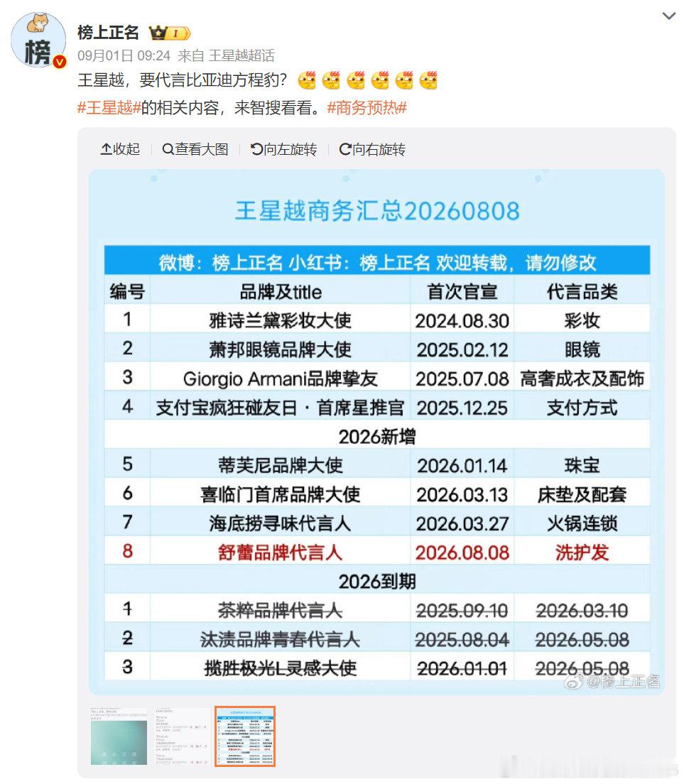This screenshot has height=784, width=684.
Task: Click the 喜临门首席品牌大使 cell
Action: 280,494
